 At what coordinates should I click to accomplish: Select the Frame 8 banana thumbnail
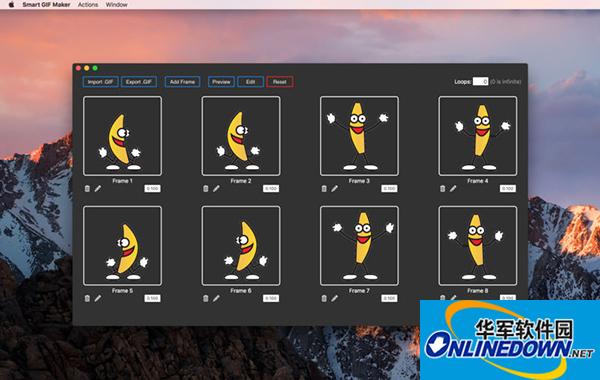click(478, 246)
